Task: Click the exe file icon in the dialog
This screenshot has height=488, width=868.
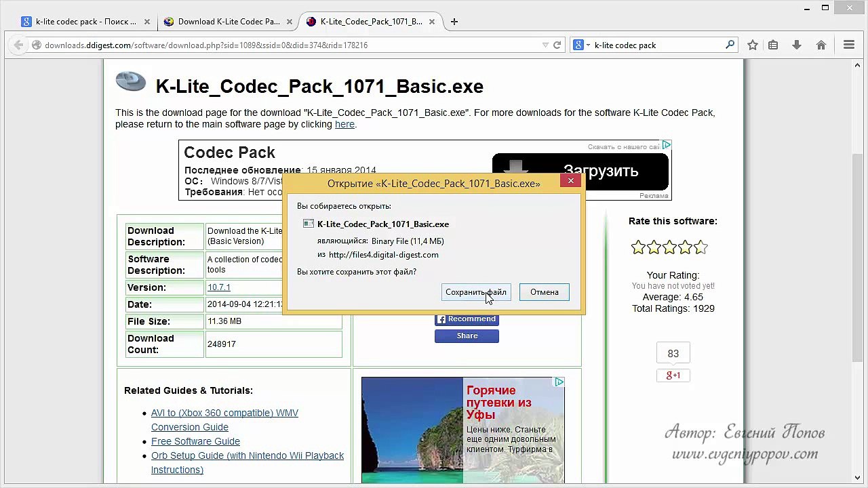Action: (309, 224)
